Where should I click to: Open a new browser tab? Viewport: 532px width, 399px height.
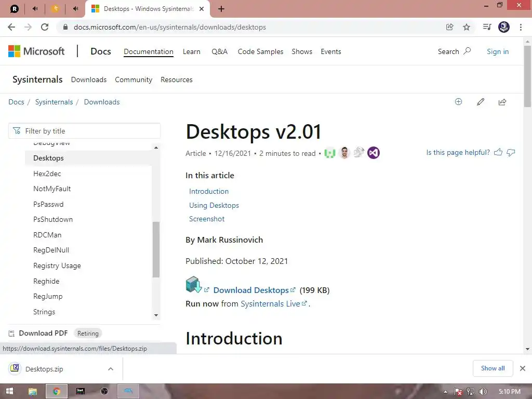(x=221, y=9)
